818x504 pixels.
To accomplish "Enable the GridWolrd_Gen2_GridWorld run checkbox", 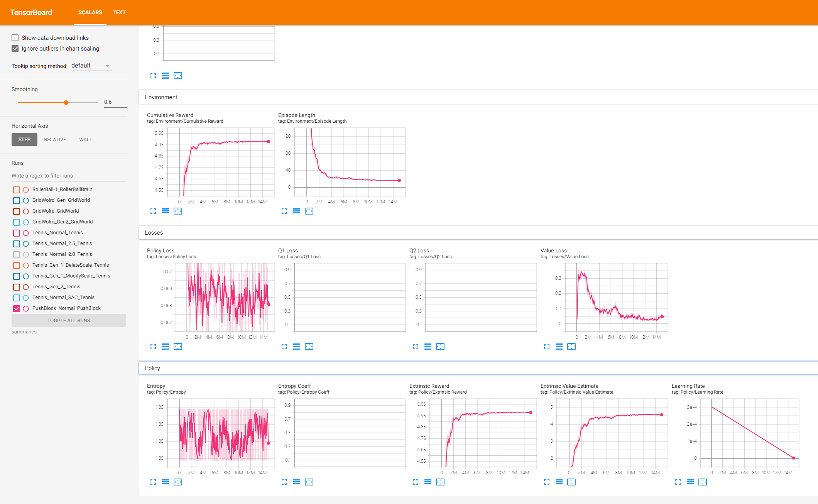I will click(x=17, y=222).
